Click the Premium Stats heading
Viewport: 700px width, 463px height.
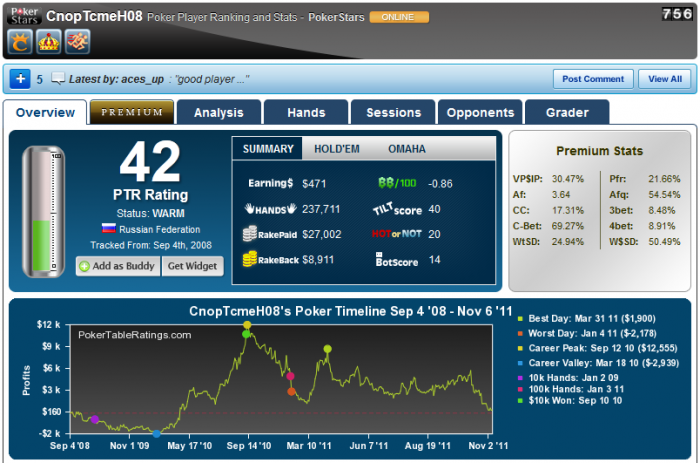click(599, 151)
